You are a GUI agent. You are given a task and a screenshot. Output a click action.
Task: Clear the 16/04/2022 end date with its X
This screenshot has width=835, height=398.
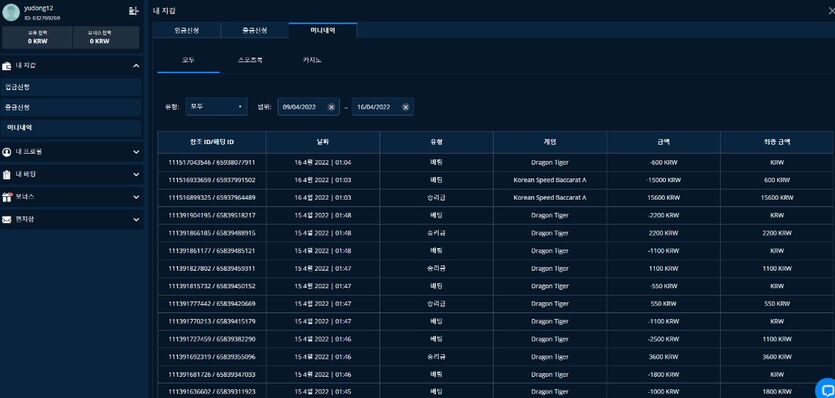pyautogui.click(x=405, y=107)
